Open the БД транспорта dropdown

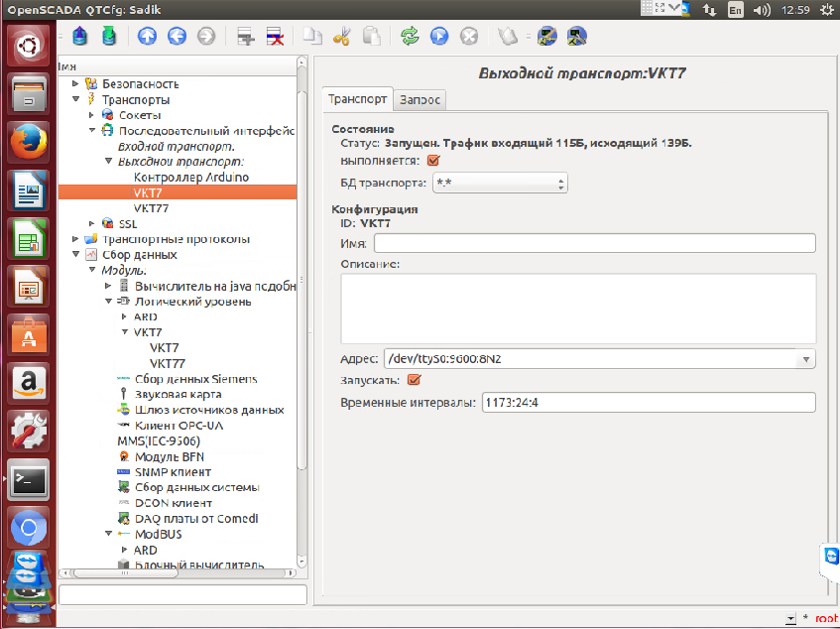click(500, 184)
